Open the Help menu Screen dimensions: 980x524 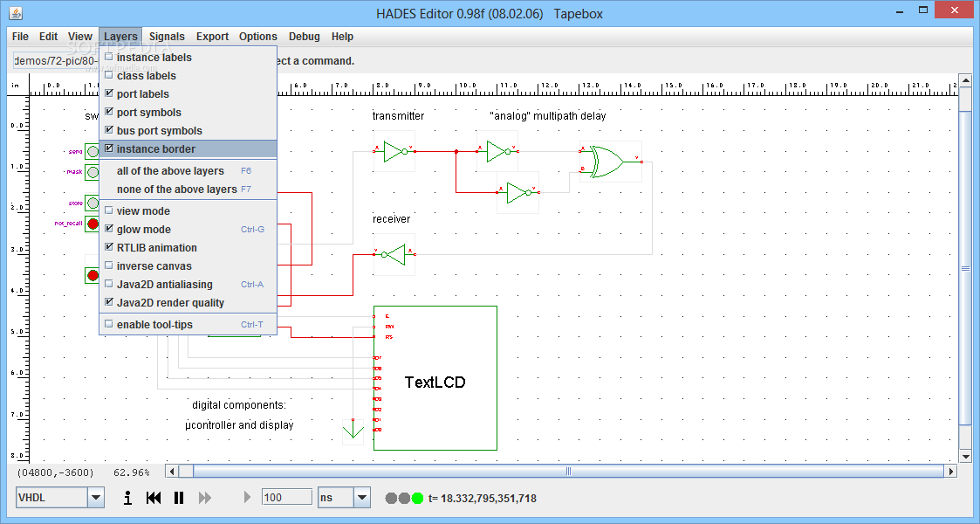click(x=342, y=37)
